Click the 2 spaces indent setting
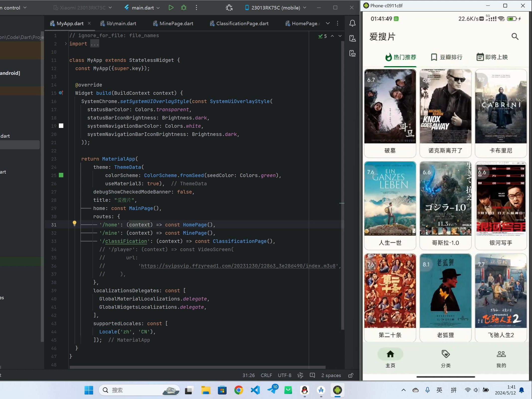Image resolution: width=532 pixels, height=399 pixels. [x=331, y=375]
